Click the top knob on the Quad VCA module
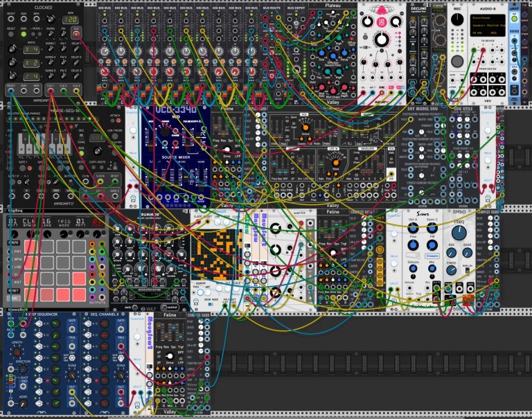The height and width of the screenshot is (419, 532). click(276, 229)
